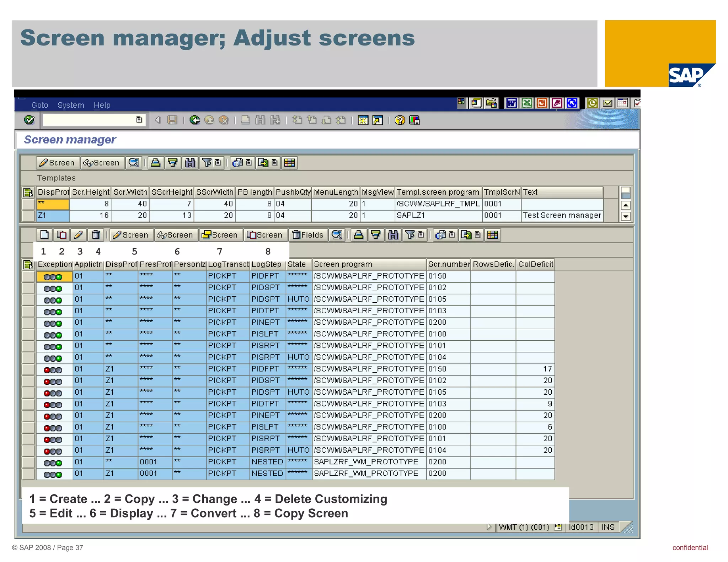Open the Goto menu
Viewport: 728px width, 562px height.
[39, 105]
